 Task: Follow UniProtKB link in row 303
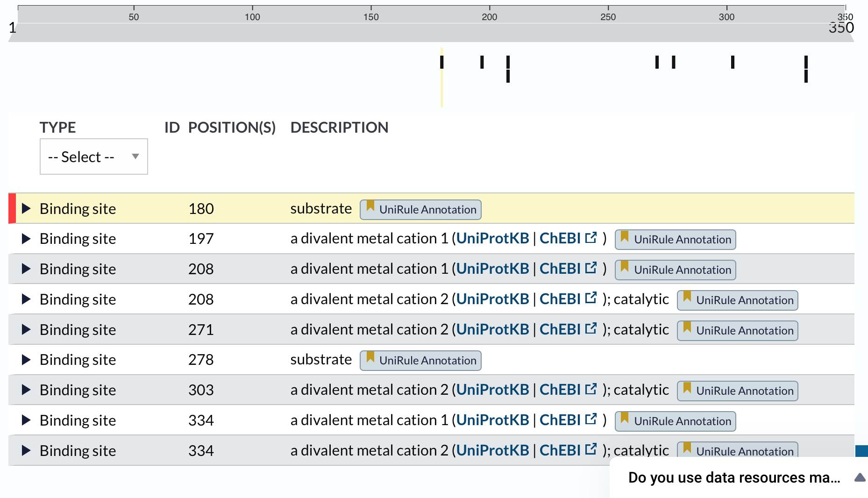point(493,390)
